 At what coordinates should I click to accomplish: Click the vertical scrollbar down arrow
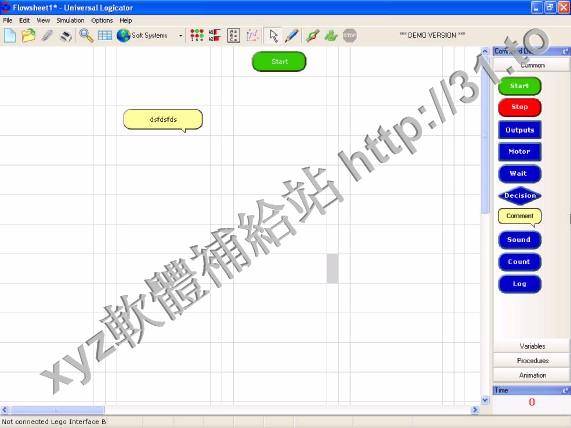(485, 400)
